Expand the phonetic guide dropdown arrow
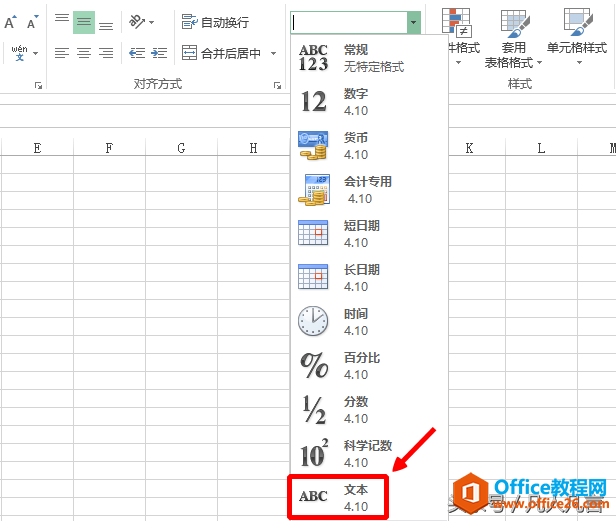Screen dimensions: 616x521 [x=36, y=53]
